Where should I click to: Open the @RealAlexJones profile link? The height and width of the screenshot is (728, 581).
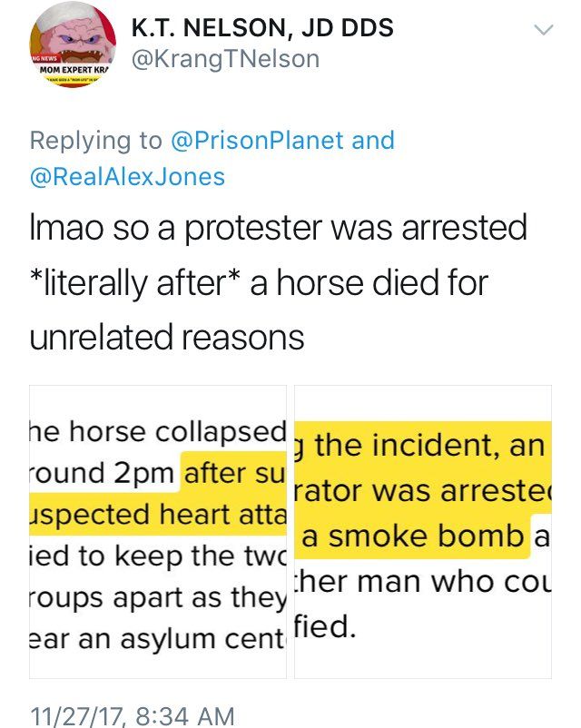pos(127,176)
